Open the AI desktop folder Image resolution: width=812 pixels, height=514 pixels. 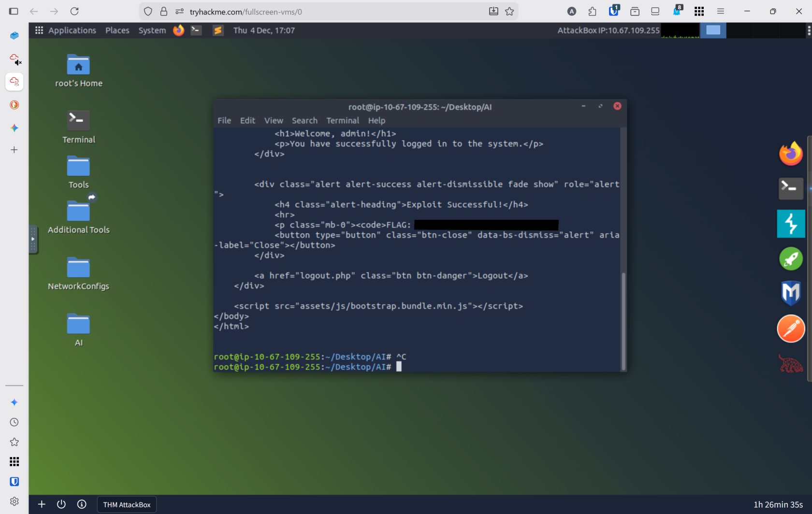point(78,330)
